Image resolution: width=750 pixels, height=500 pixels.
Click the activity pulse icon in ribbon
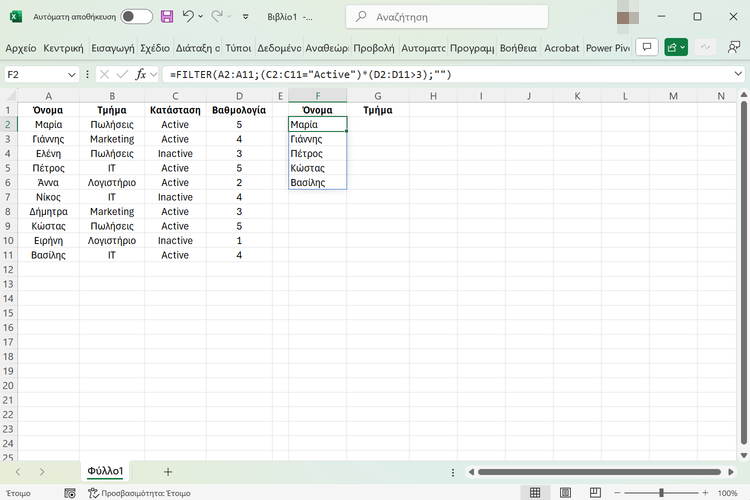pos(705,47)
